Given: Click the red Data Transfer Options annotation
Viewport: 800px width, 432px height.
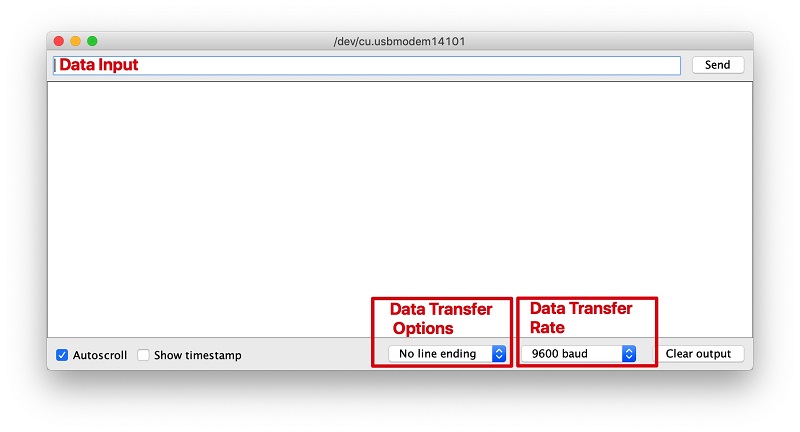Looking at the screenshot, I should (x=441, y=318).
